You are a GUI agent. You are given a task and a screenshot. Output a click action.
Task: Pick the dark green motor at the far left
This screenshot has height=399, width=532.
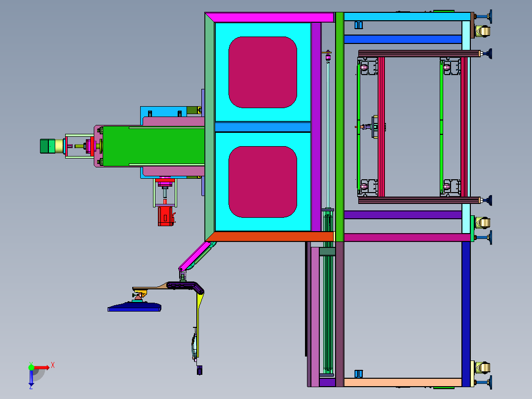[x=47, y=146]
